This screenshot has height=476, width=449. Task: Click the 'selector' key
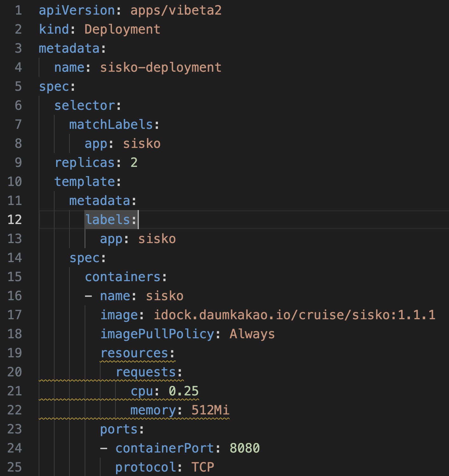(84, 106)
